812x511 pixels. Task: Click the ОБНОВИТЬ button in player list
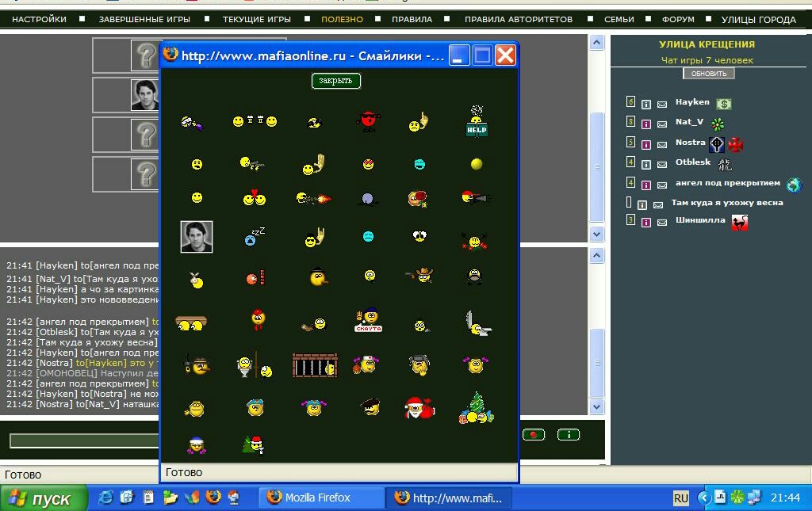coord(708,74)
